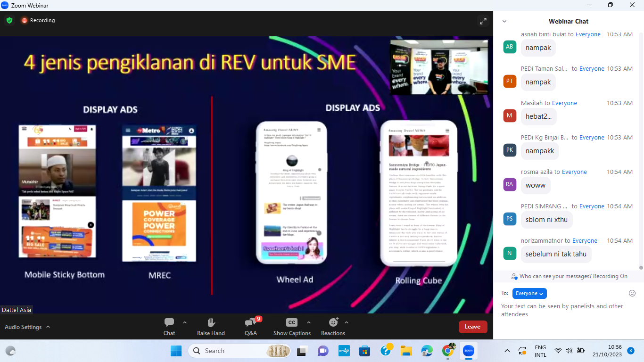The height and width of the screenshot is (362, 644).
Task: Open the Chat panel icon
Action: (169, 322)
